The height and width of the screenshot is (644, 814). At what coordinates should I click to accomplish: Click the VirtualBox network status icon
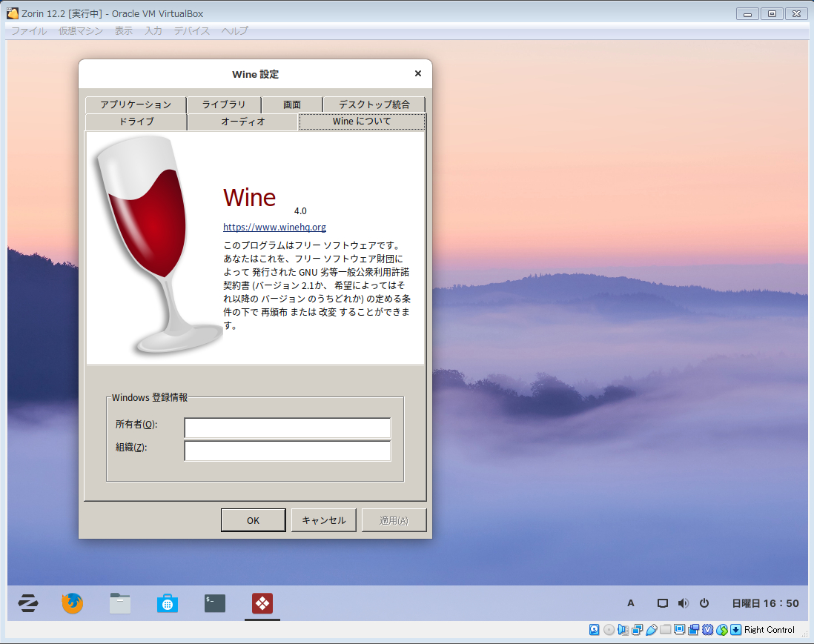coord(637,629)
